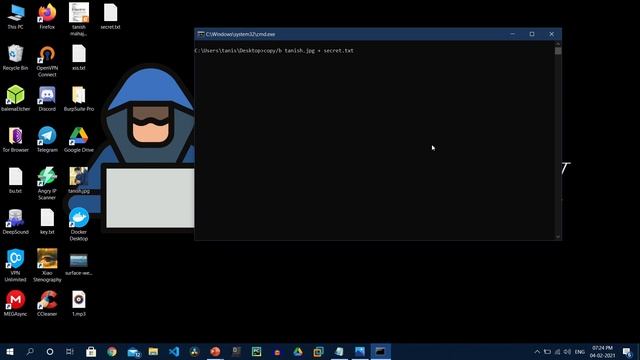Select the MEGAsync desktop shortcut
The image size is (640, 360).
click(16, 303)
